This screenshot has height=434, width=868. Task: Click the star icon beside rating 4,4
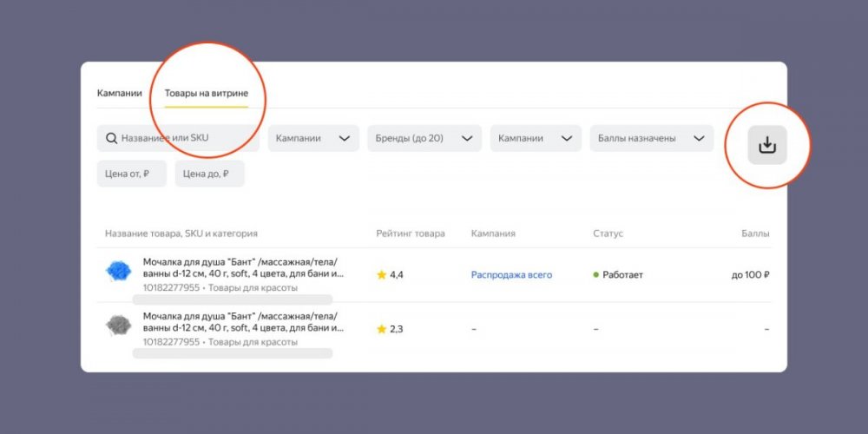click(381, 275)
